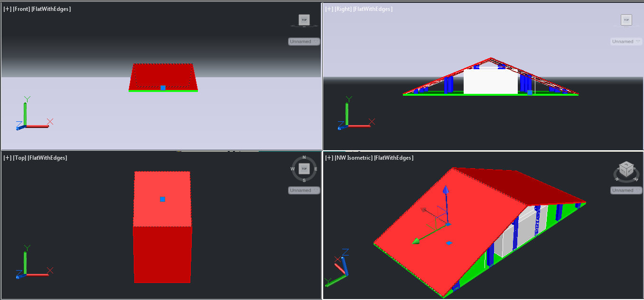The image size is (644, 300).
Task: Click the ViewCube in the Right viewport
Action: 626,20
